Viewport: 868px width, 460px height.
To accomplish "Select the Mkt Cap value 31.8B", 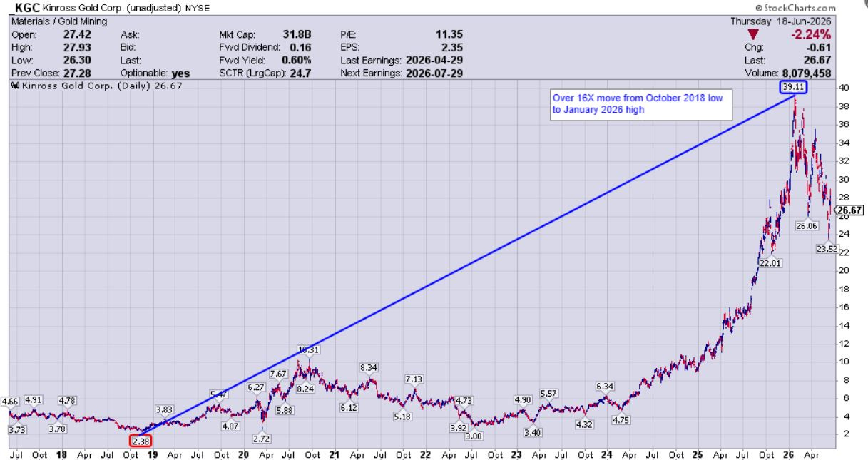I will tap(297, 34).
